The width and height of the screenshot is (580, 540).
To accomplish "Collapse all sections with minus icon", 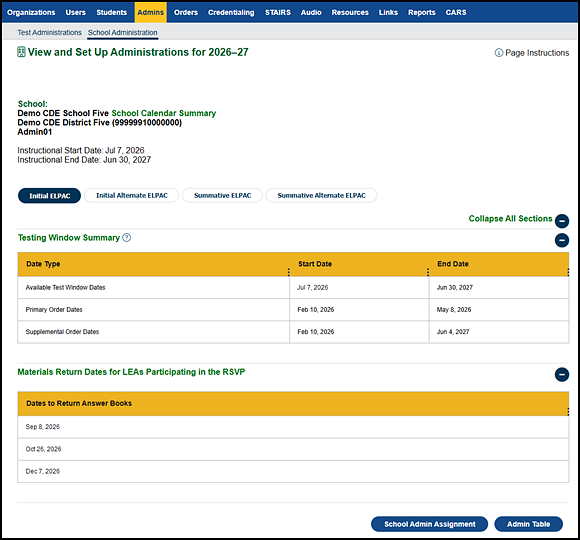I will tap(562, 221).
